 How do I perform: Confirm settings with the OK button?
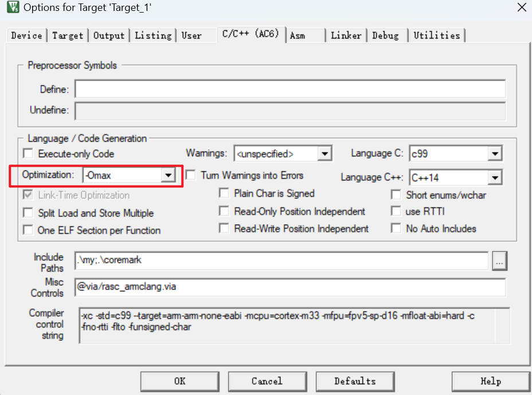[x=180, y=381]
